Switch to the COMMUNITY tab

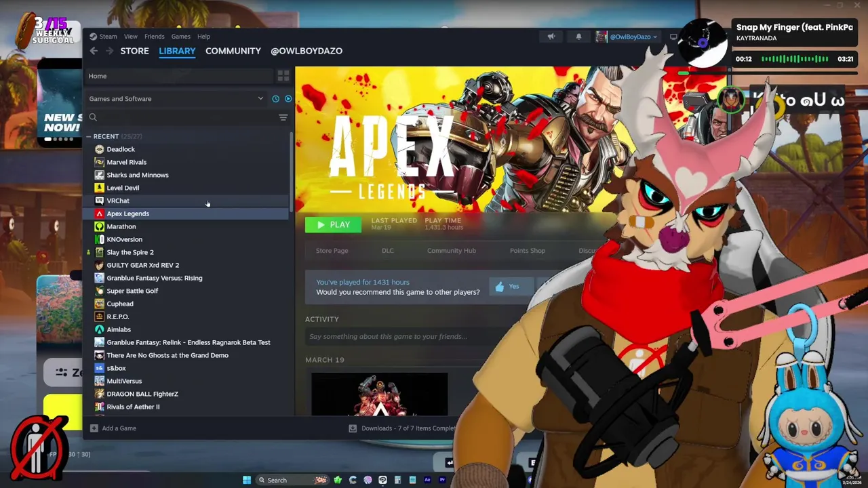tap(233, 51)
